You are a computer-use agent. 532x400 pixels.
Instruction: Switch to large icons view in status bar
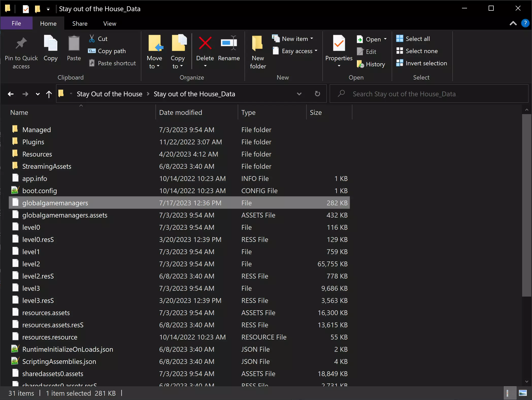[523, 393]
